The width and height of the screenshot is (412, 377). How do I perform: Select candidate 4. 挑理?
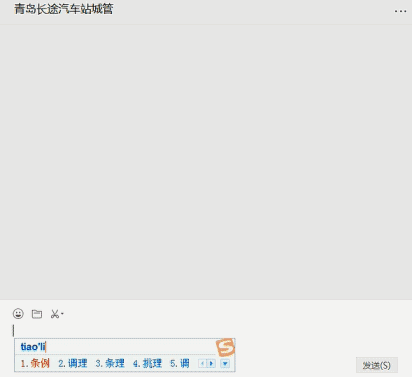[147, 363]
